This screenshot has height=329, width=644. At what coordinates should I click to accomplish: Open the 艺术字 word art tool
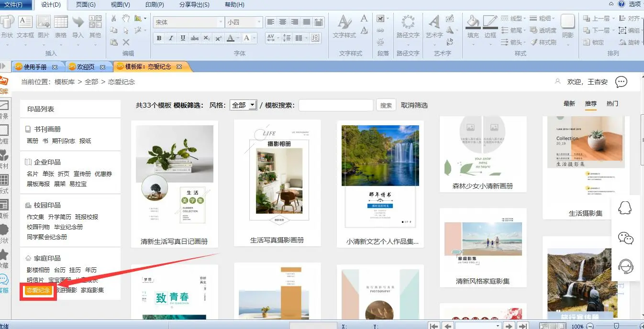pyautogui.click(x=434, y=26)
